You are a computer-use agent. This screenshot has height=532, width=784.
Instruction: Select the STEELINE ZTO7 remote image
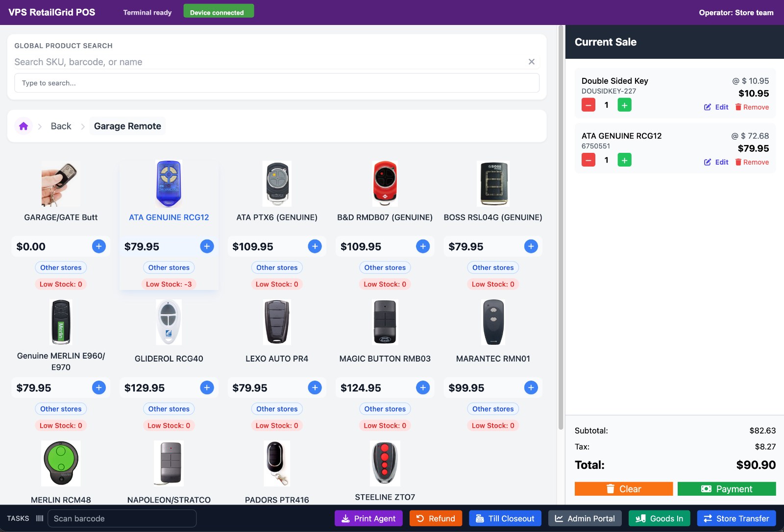tap(385, 463)
